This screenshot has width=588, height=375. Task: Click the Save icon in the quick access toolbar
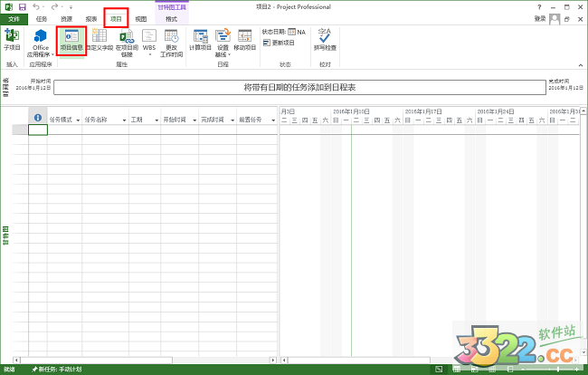[x=22, y=6]
